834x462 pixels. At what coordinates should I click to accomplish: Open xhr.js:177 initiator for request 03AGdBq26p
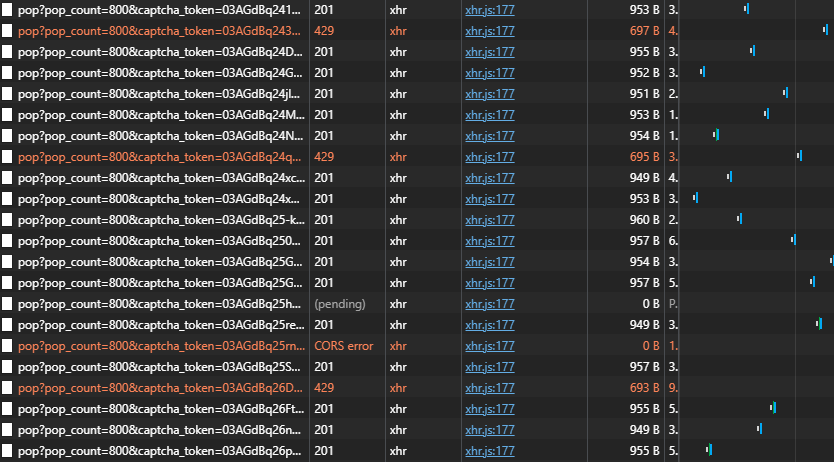point(489,451)
